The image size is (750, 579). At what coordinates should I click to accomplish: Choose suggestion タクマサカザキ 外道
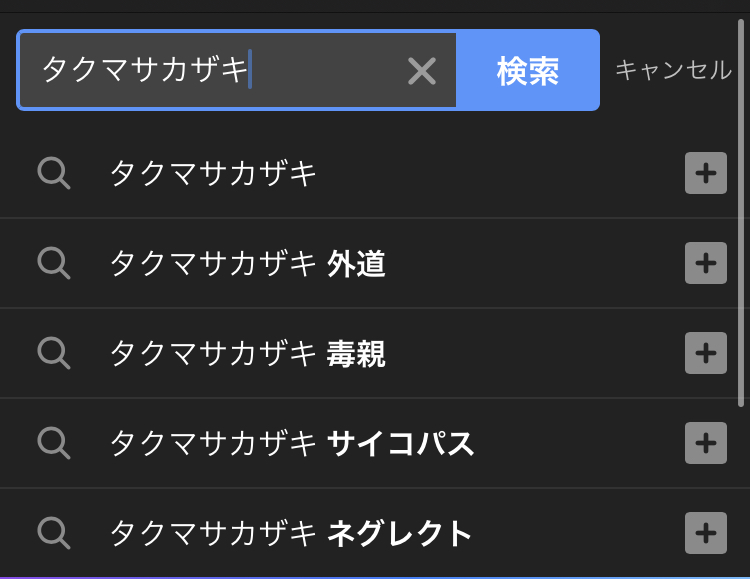click(x=247, y=264)
